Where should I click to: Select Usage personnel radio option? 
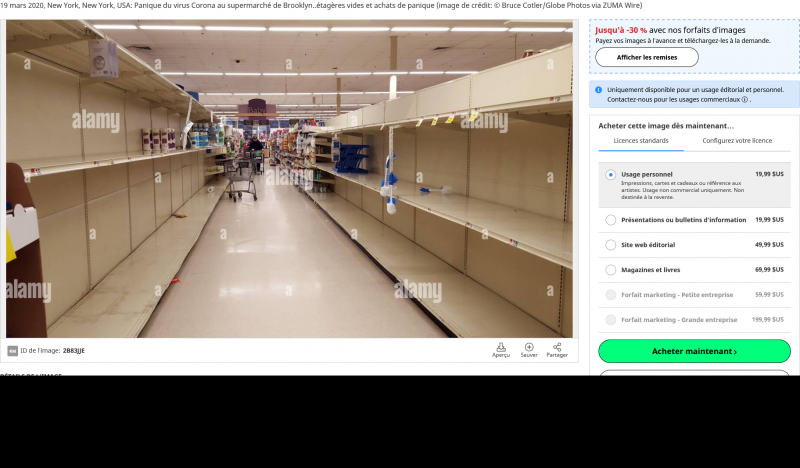610,175
